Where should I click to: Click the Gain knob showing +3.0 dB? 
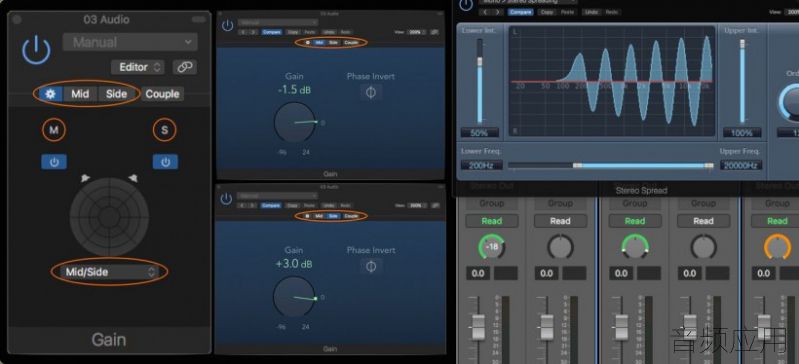[294, 297]
